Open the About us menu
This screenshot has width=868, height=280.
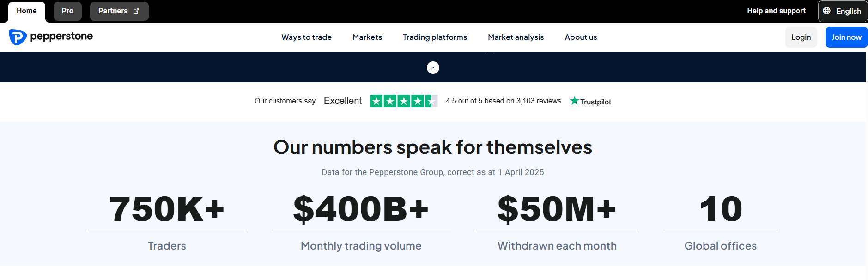point(581,37)
